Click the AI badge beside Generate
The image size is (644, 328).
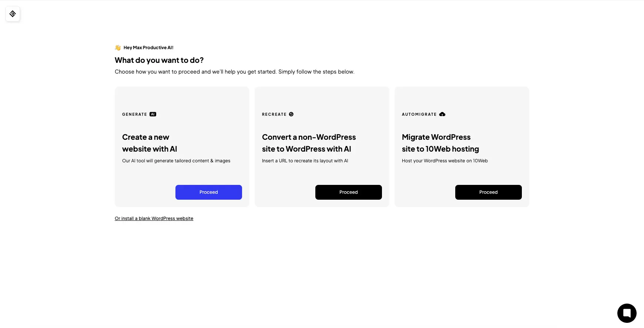coord(153,114)
